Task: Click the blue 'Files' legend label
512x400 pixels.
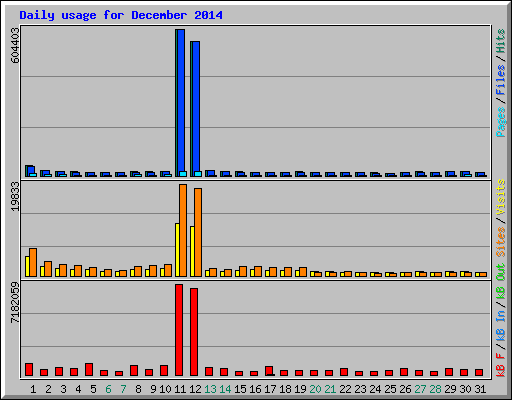Action: click(x=501, y=80)
